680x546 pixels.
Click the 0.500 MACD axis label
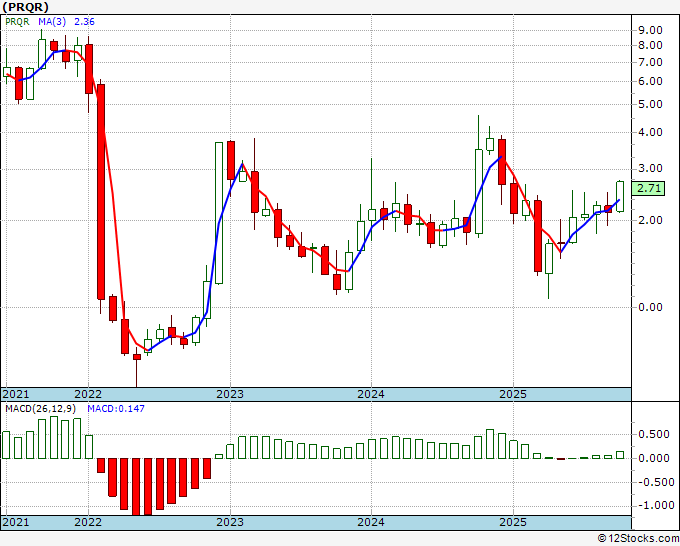pos(654,435)
